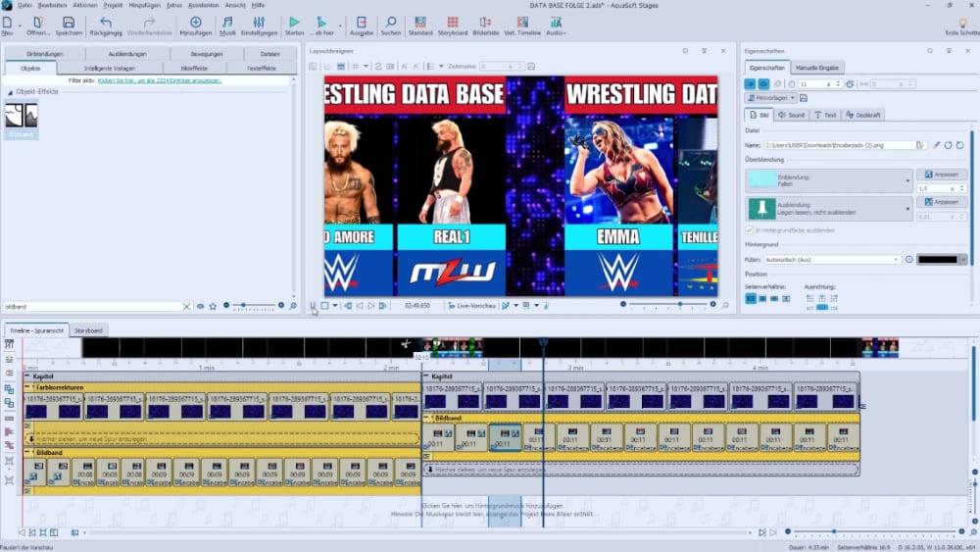Image resolution: width=980 pixels, height=552 pixels.
Task: Click the Rückgängig undo icon
Action: [106, 22]
